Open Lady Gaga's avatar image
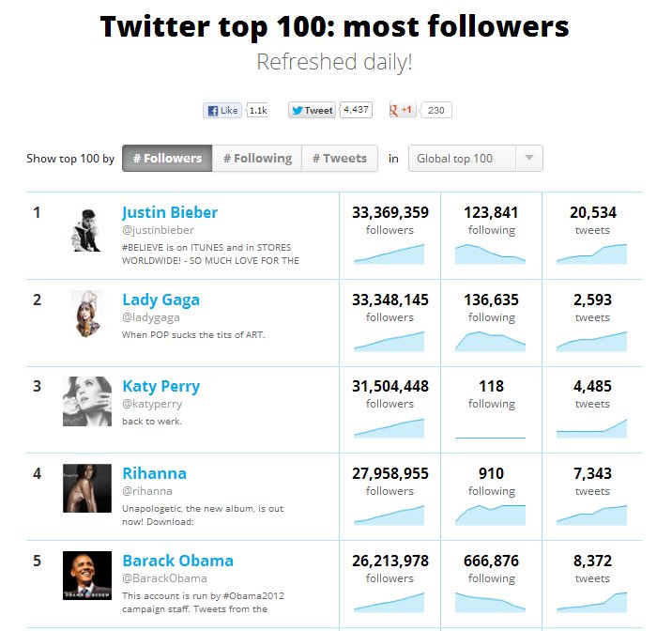Image resolution: width=672 pixels, height=631 pixels. (x=87, y=314)
